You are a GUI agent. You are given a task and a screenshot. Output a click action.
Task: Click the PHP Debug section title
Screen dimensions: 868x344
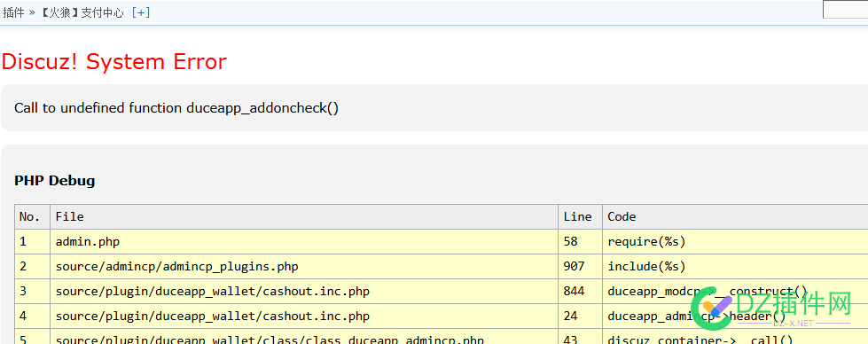[x=54, y=181]
